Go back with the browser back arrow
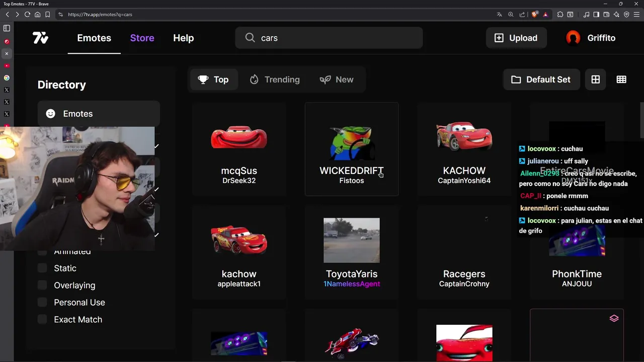Screen dimensions: 644x362 tap(7, 15)
